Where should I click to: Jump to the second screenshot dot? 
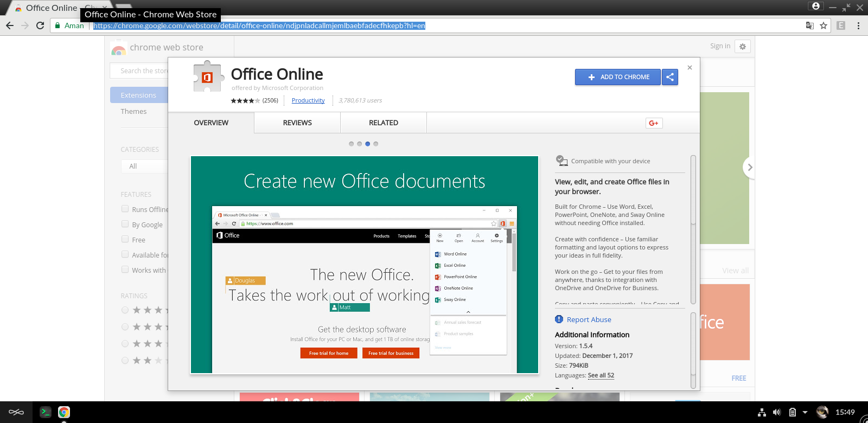click(x=359, y=144)
